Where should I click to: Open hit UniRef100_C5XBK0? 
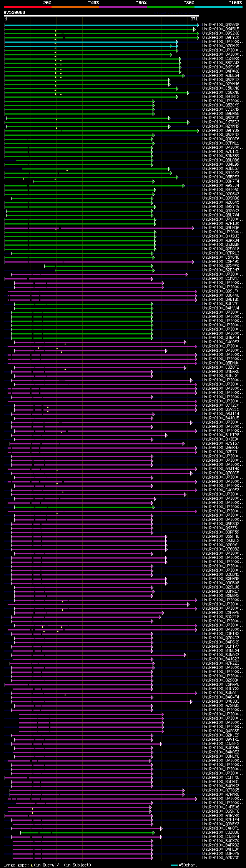(x=221, y=58)
